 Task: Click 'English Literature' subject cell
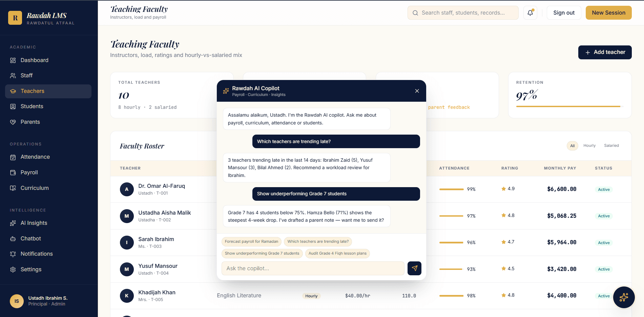[239, 296]
